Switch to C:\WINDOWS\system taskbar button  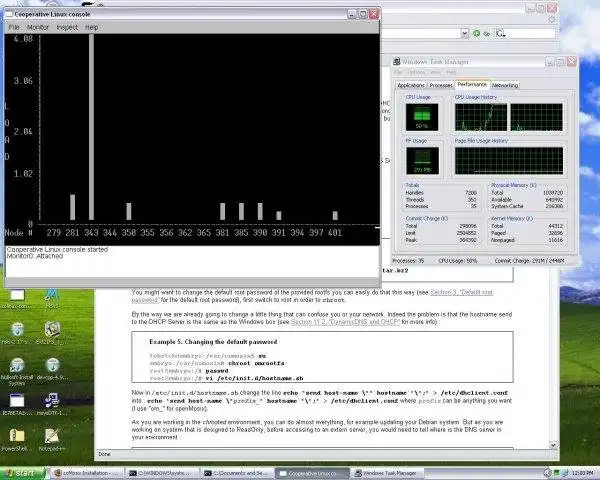click(164, 473)
